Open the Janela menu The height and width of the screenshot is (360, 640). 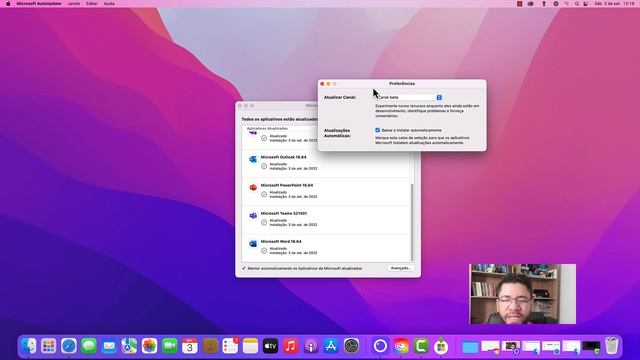tap(73, 4)
